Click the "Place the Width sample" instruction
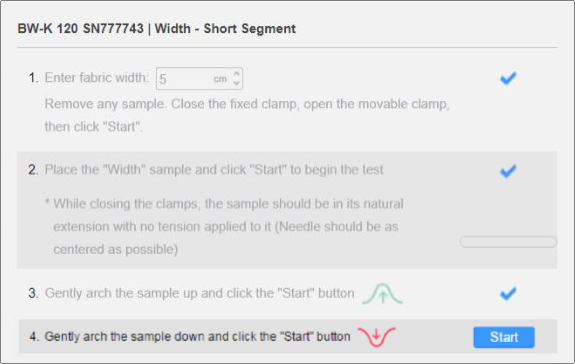Viewport: 575px width, 364px height. coord(214,170)
